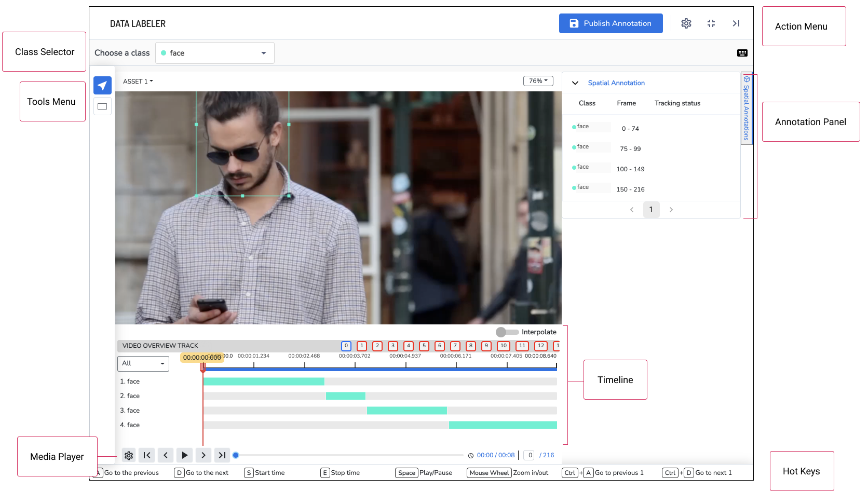Select the pointer selection tool
The width and height of the screenshot is (868, 491).
[102, 86]
